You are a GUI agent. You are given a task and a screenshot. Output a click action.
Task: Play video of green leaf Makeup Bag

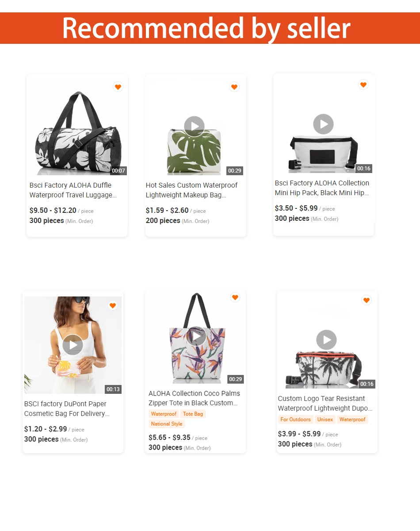point(195,127)
